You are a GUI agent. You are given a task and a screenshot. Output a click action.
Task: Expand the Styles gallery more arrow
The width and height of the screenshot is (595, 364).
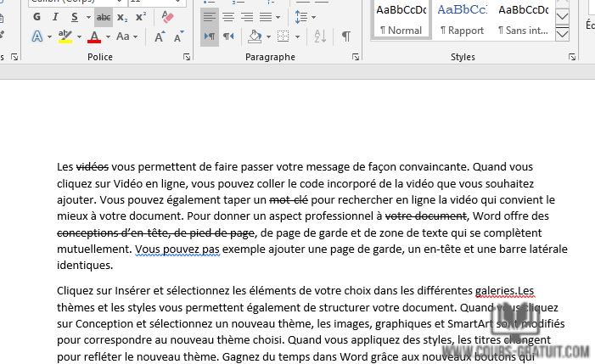[562, 34]
